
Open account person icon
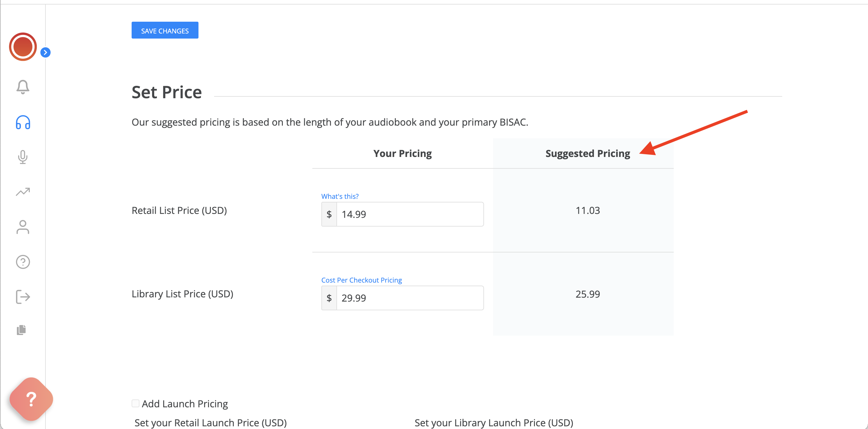23,227
